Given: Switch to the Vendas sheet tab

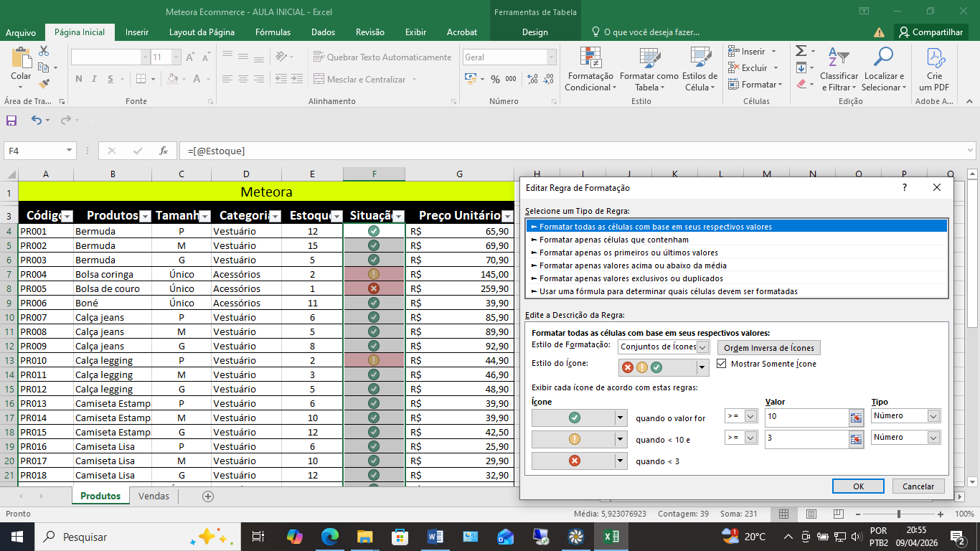Looking at the screenshot, I should point(154,496).
